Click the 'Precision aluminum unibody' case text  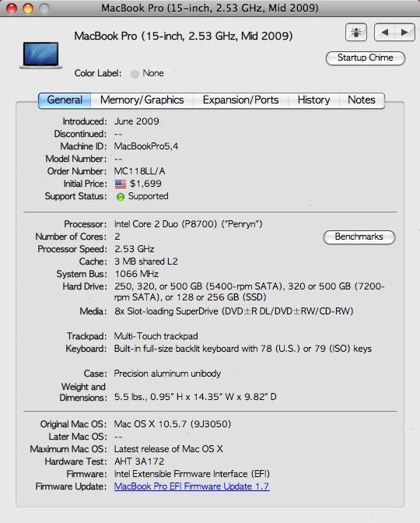pyautogui.click(x=167, y=374)
